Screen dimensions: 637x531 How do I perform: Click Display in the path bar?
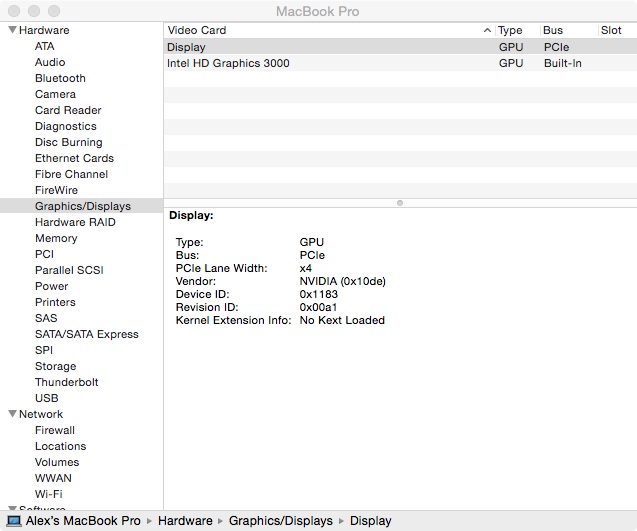[x=370, y=521]
